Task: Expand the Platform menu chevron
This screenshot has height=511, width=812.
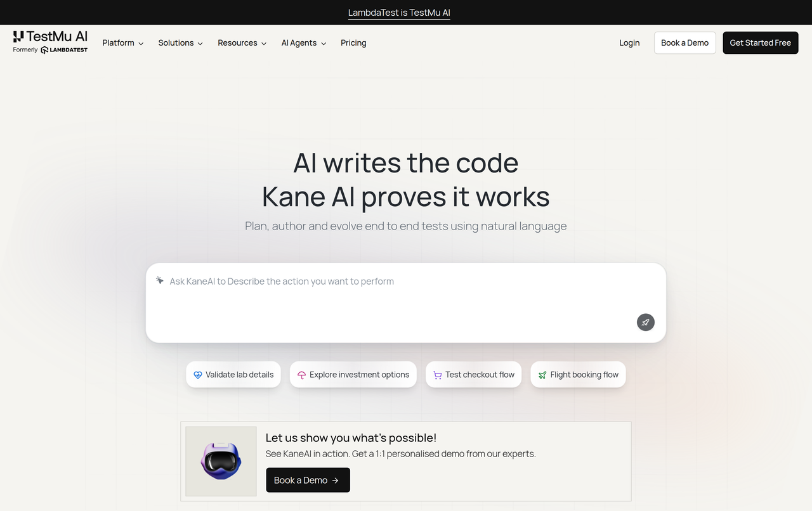Action: click(x=141, y=44)
